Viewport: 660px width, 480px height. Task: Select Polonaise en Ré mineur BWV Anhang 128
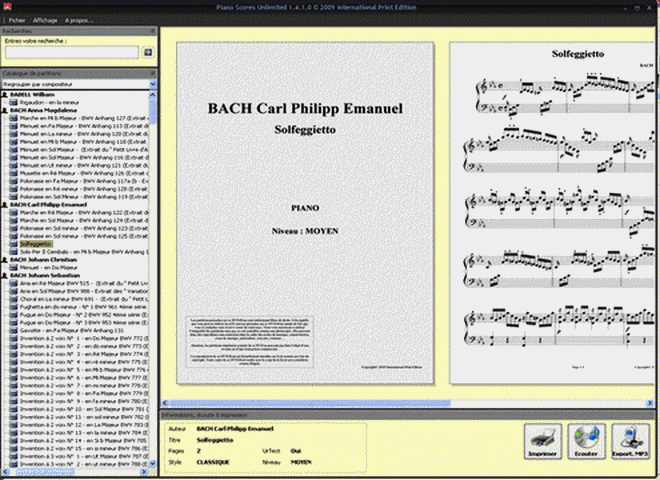(x=84, y=189)
